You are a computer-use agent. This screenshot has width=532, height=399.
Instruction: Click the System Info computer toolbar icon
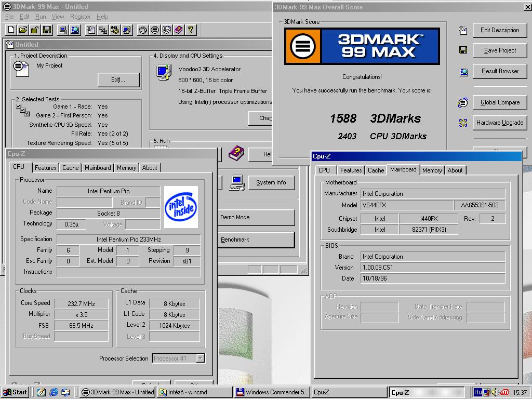(x=63, y=30)
